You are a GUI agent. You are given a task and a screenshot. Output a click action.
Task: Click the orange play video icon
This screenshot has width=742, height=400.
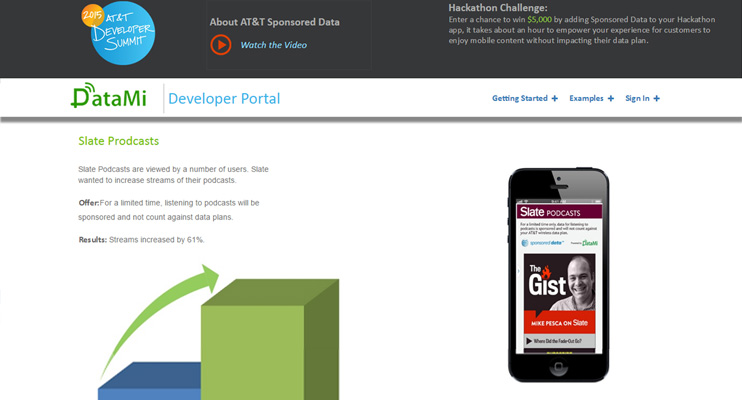[221, 45]
